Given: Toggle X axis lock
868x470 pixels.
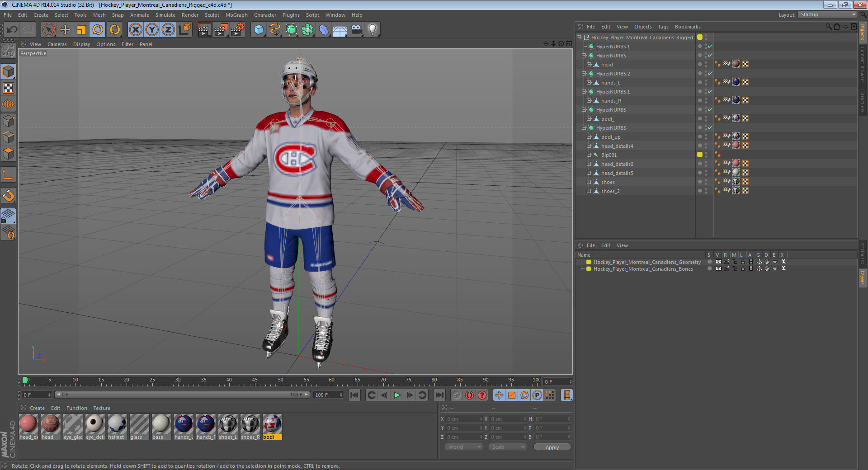Looking at the screenshot, I should pos(136,30).
